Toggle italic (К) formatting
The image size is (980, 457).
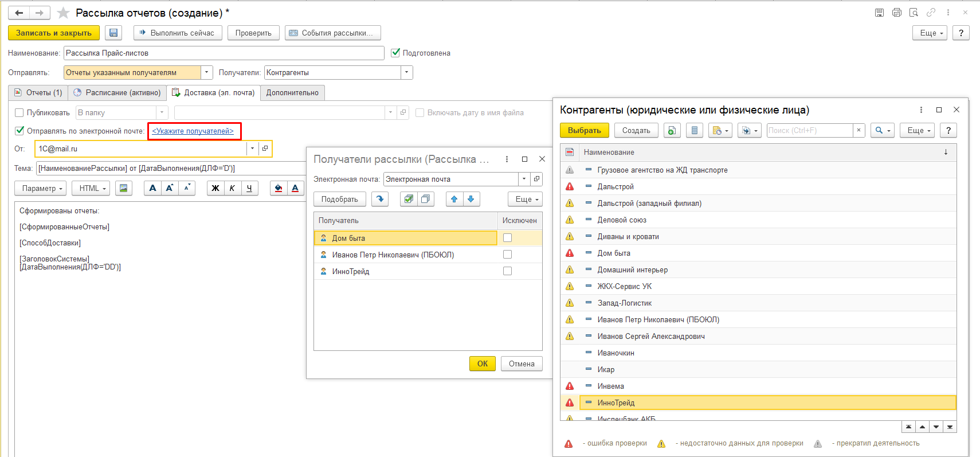click(x=232, y=188)
